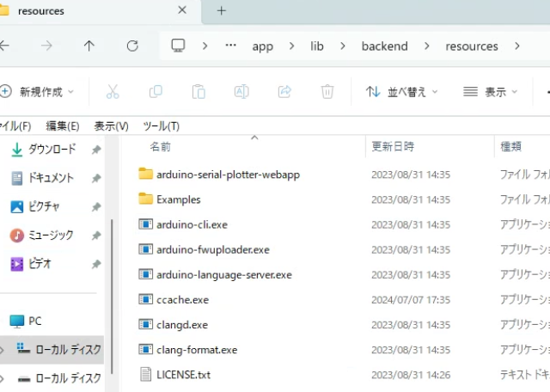
Task: Click the テキスト ドキュメント type cell for LICENSE.txt
Action: click(525, 375)
